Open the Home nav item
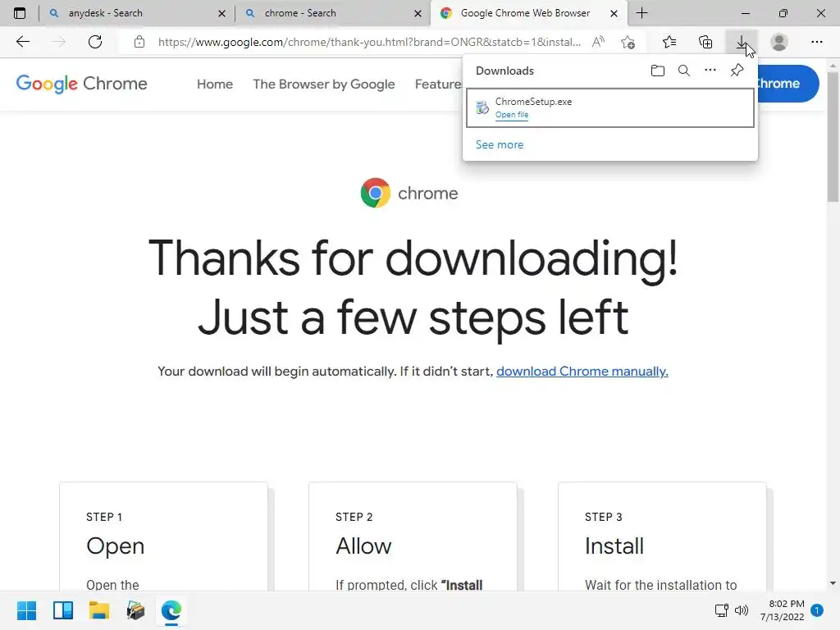Image resolution: width=840 pixels, height=630 pixels. tap(215, 84)
